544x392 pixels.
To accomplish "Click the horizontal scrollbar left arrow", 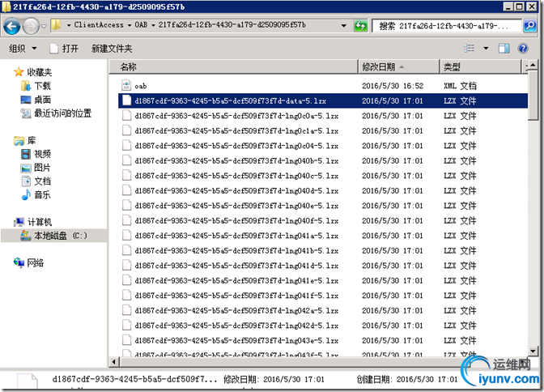I will [114, 362].
